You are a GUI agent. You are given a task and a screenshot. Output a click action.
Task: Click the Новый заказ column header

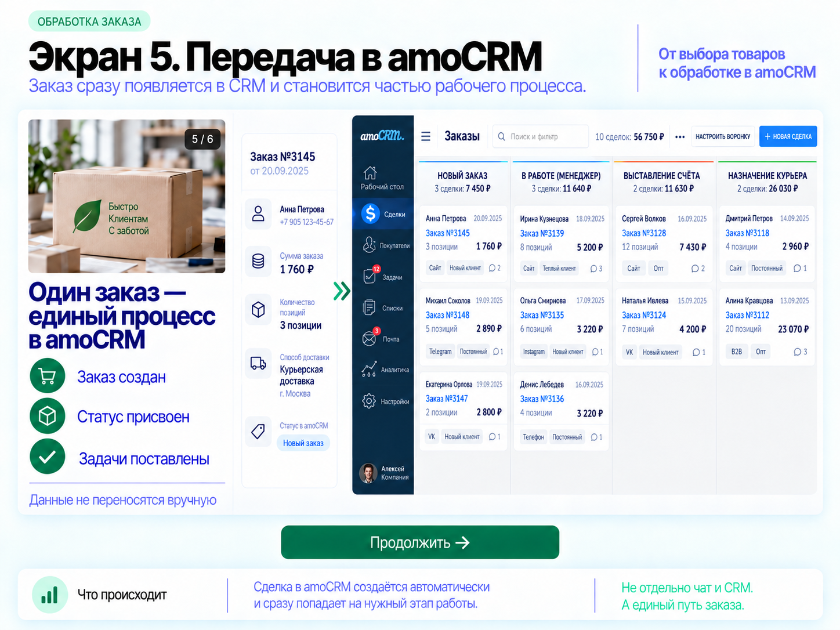click(x=462, y=176)
